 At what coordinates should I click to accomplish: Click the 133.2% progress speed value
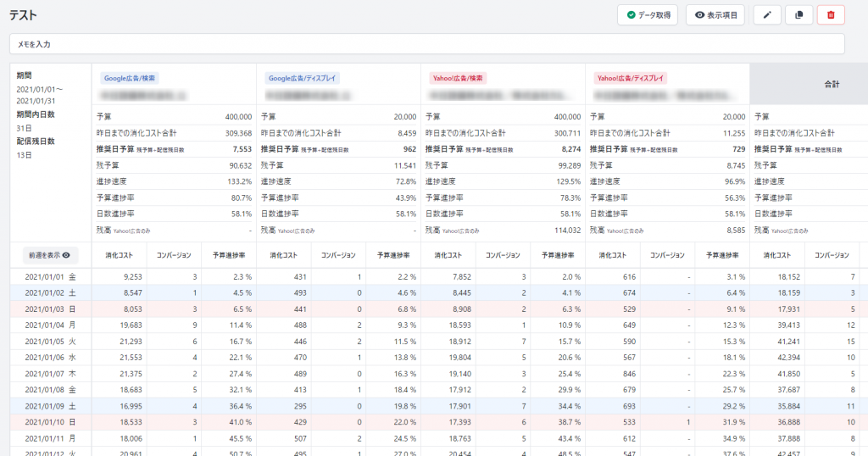coord(239,181)
